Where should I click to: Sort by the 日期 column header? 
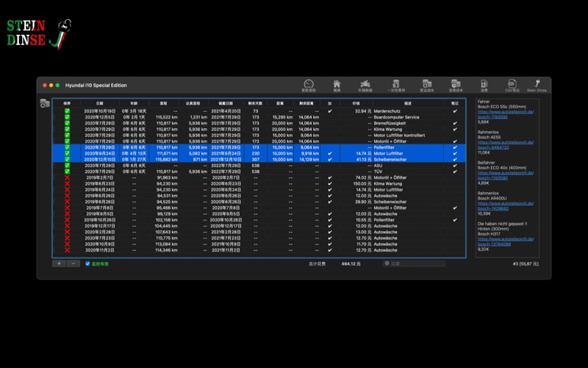100,103
